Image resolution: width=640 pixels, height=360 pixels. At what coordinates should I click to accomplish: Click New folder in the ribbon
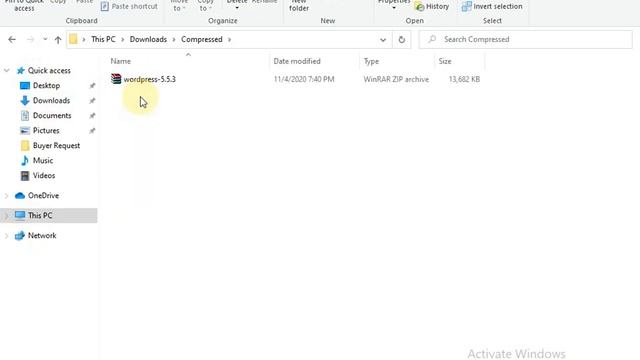tap(299, 6)
